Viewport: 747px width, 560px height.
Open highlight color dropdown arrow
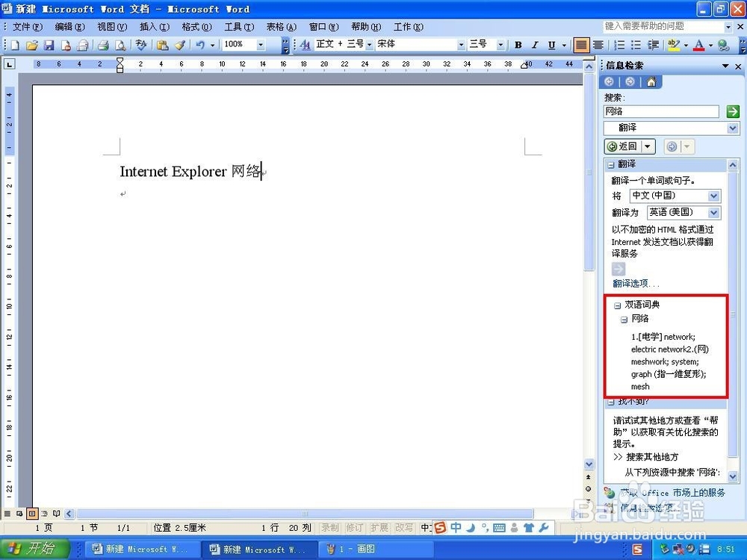686,46
